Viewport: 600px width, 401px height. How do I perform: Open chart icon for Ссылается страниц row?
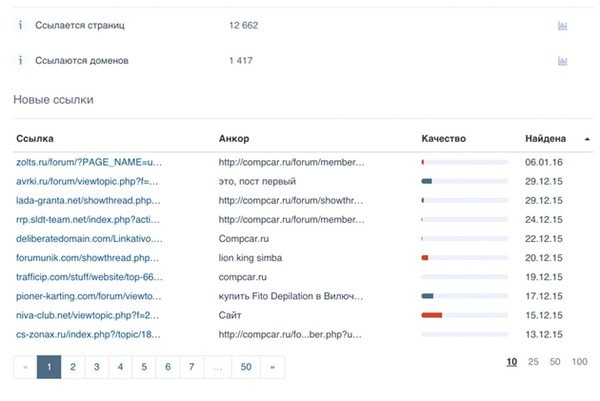563,25
